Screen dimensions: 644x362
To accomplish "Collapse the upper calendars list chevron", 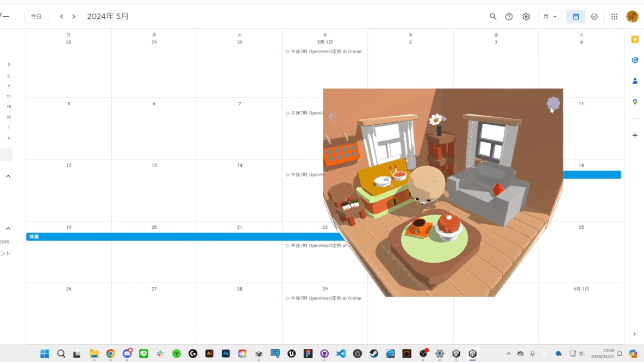I will pyautogui.click(x=8, y=176).
